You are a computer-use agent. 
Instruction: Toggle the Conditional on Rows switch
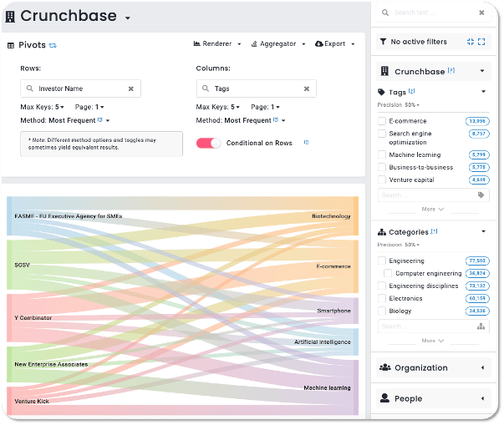coord(209,143)
